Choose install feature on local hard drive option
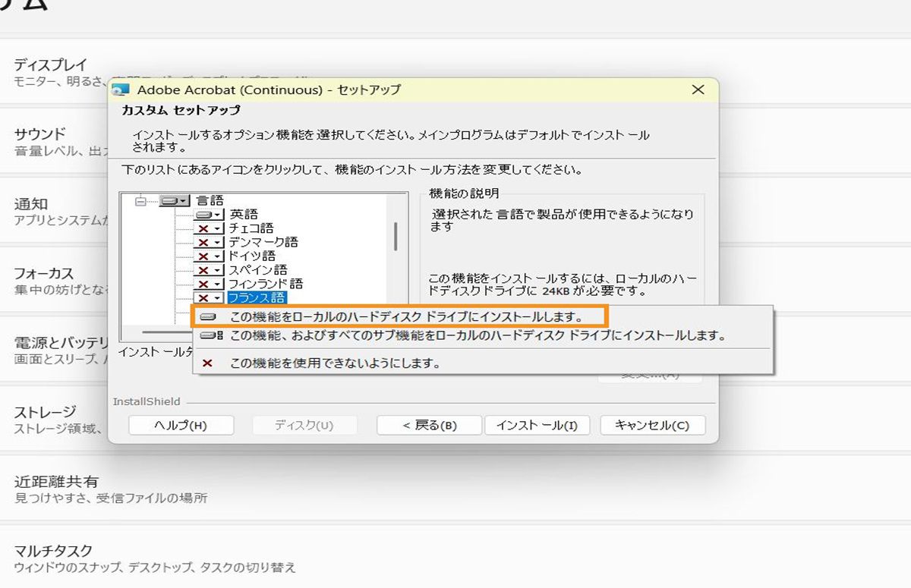This screenshot has width=911, height=588. 399,316
